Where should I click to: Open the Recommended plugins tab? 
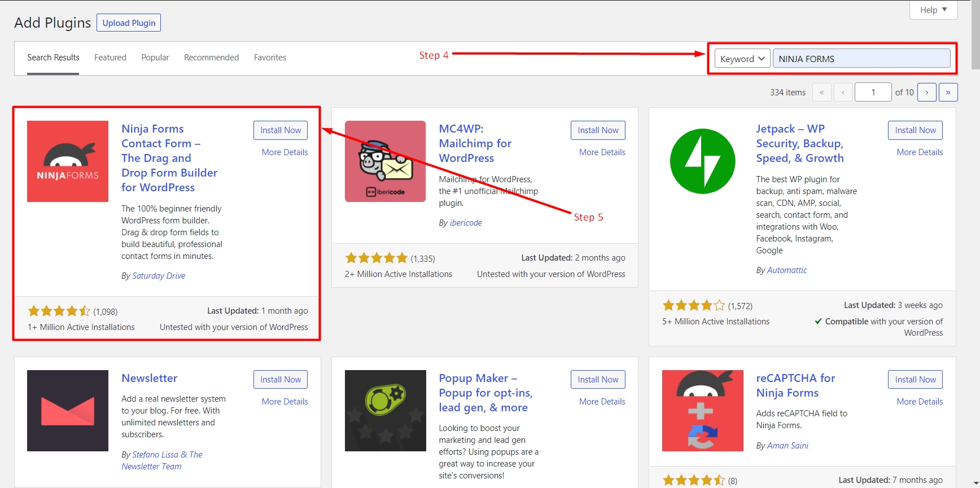(211, 58)
